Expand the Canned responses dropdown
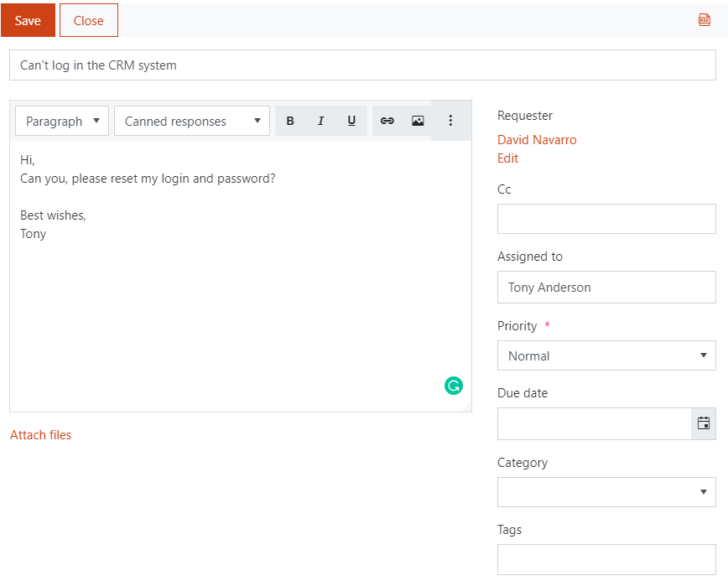Screen dimensions: 728x586 point(192,121)
